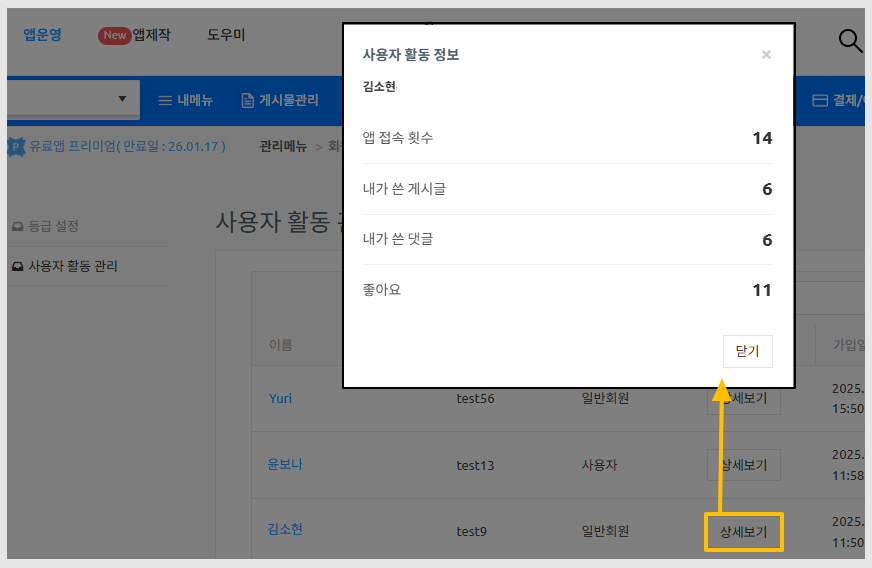Screen dimensions: 872x568
Task: Click 상세보기 for 윤보나
Action: coord(743,465)
